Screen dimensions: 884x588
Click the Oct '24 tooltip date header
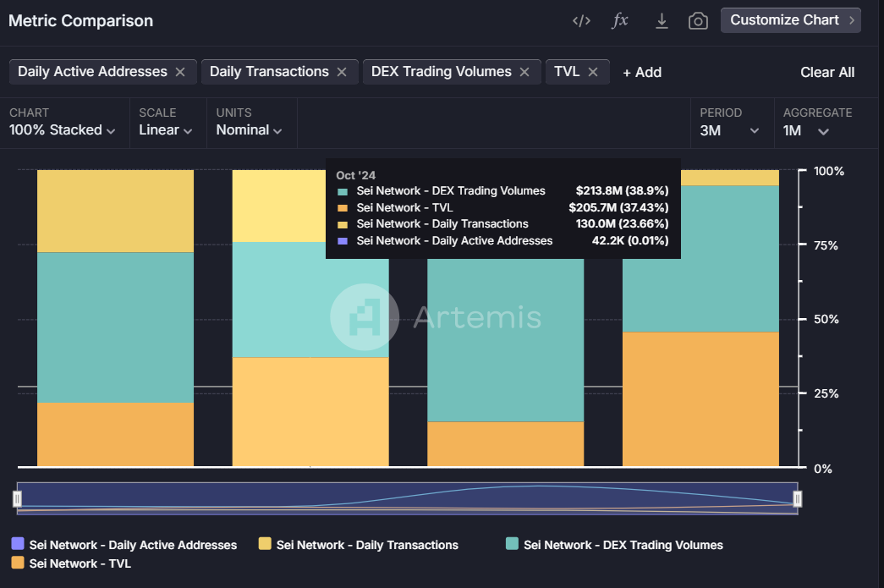point(356,175)
